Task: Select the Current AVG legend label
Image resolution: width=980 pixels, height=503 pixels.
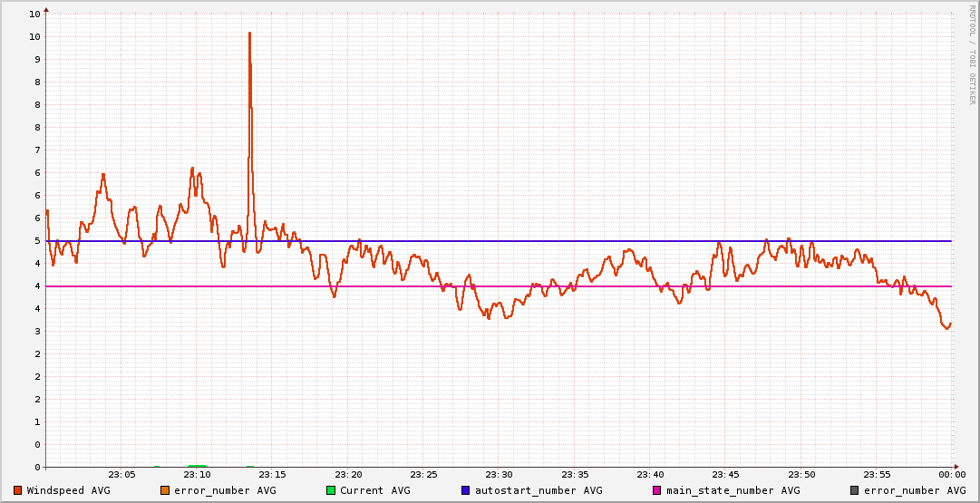Action: (374, 490)
